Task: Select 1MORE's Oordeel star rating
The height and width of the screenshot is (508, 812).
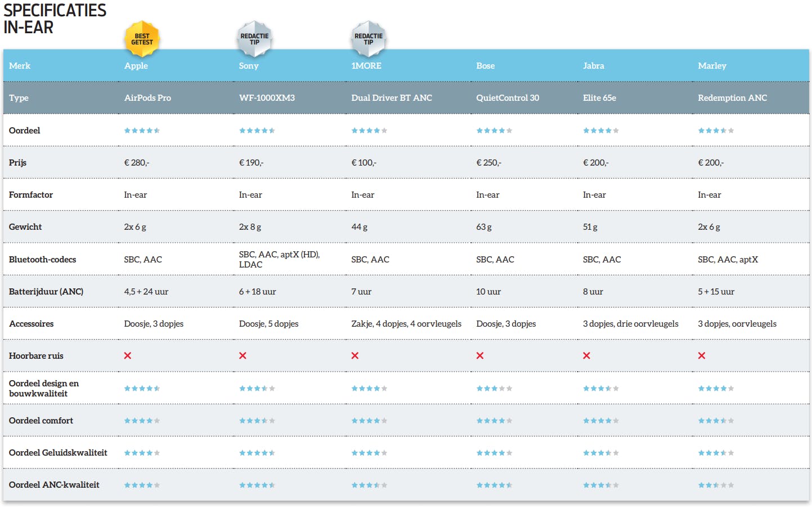Action: click(369, 131)
